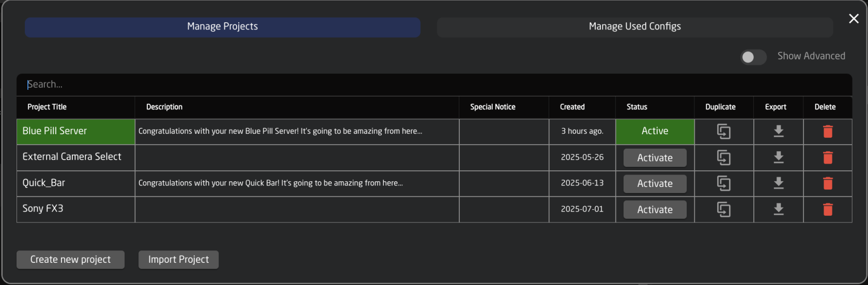This screenshot has height=285, width=868.
Task: Click the green Active status cell
Action: click(x=655, y=132)
